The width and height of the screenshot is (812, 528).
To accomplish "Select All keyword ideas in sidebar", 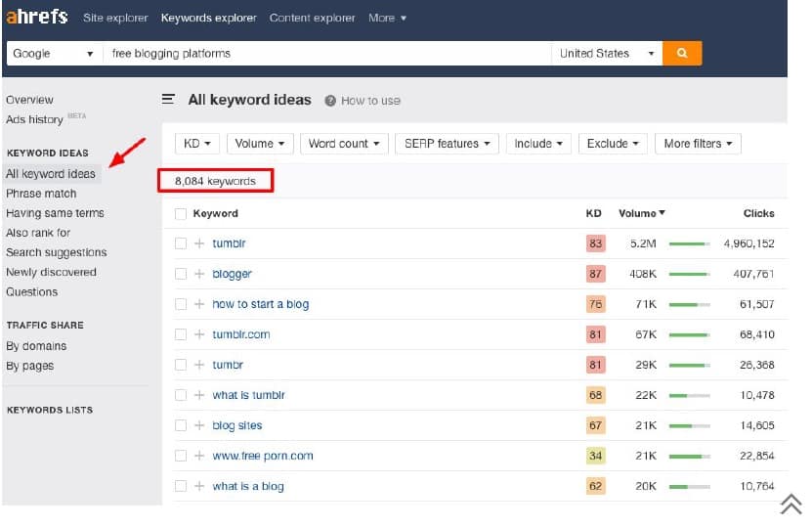I will pos(51,174).
